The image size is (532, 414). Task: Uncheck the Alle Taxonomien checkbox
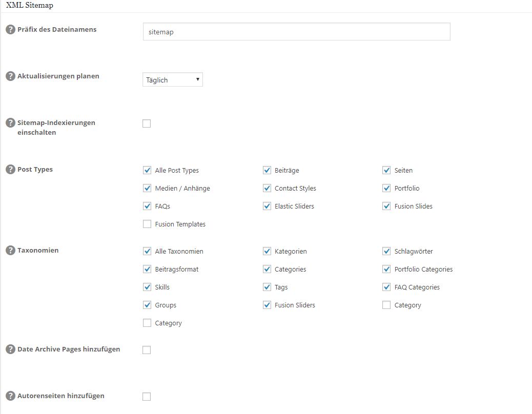[x=147, y=251]
